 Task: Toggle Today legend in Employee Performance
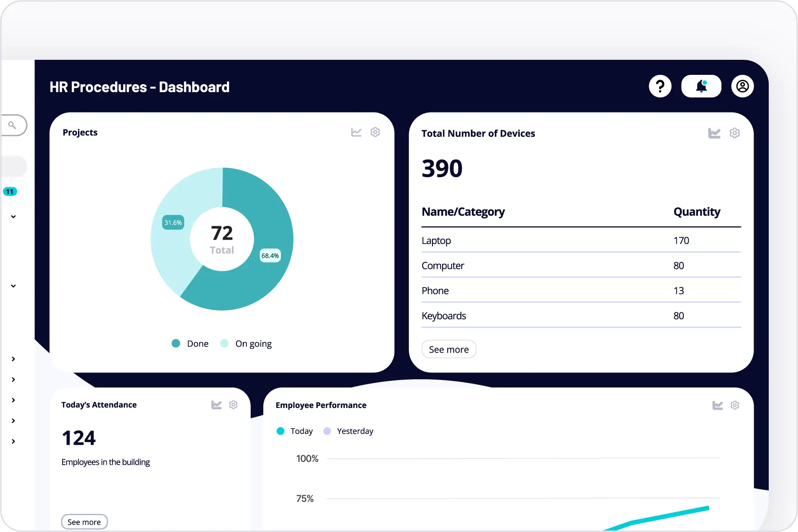pos(295,431)
